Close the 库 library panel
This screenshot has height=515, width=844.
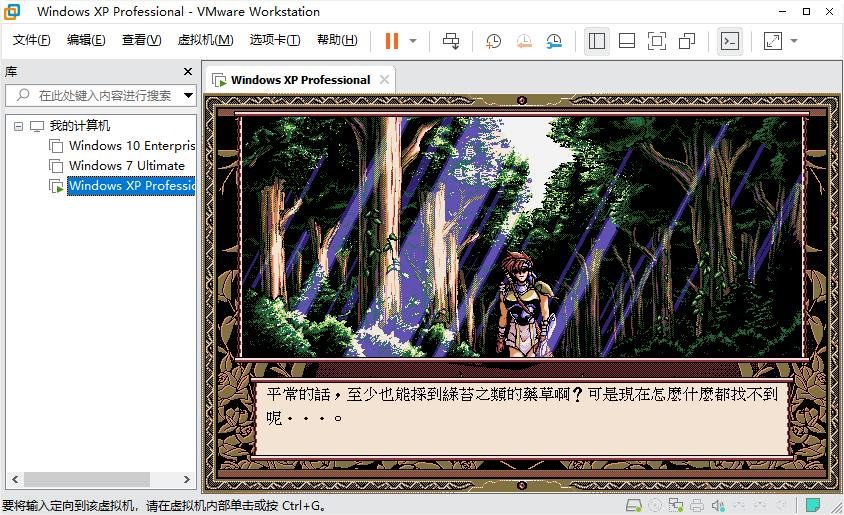188,72
